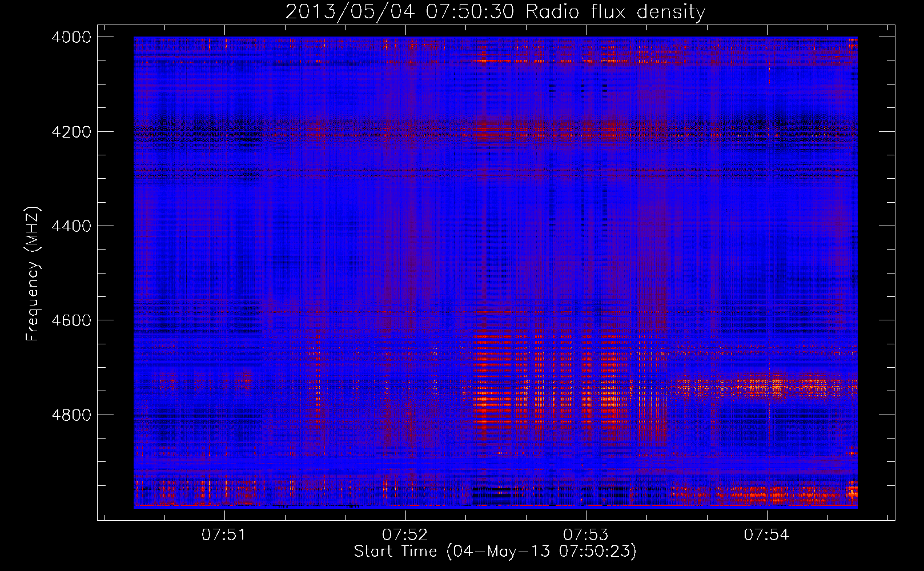Click the "Start Time (04-May-13 07:50:23)" axis title
This screenshot has height=571, width=924.
[x=495, y=552]
